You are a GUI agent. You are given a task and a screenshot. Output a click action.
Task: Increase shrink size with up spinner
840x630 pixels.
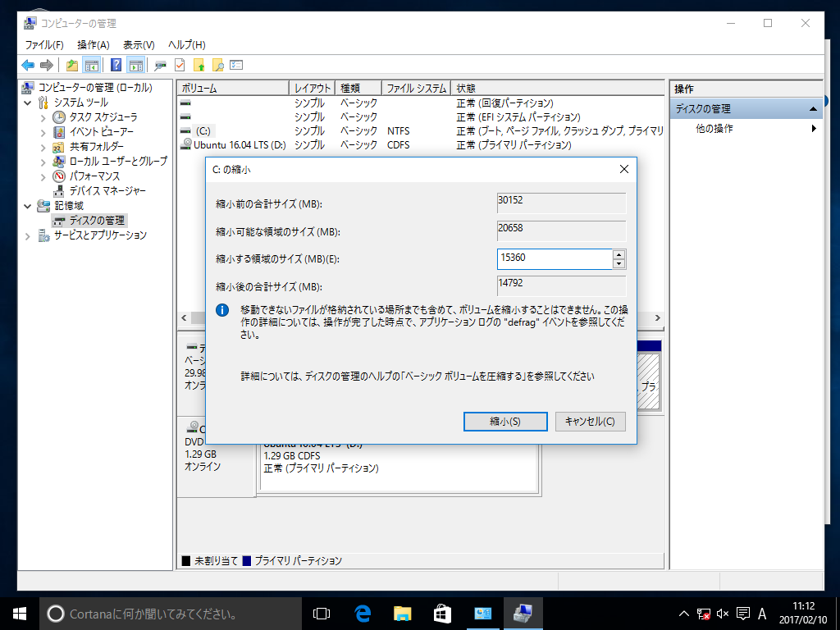(x=619, y=254)
